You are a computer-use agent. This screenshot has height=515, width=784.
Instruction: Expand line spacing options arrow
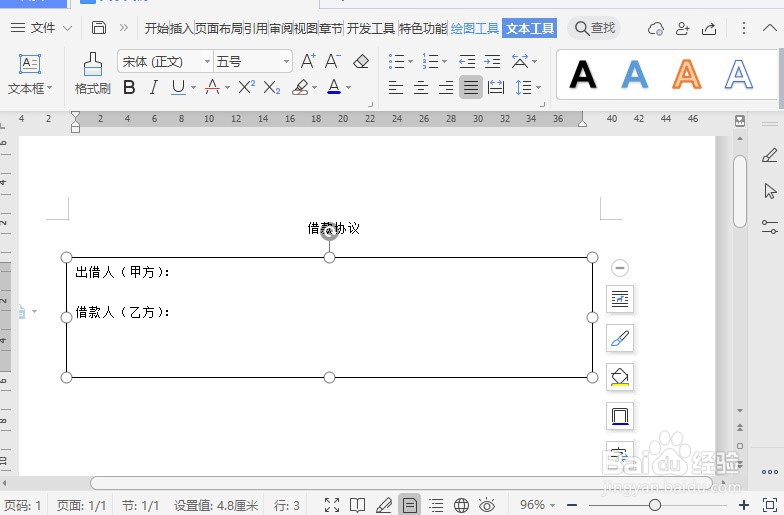click(x=538, y=88)
